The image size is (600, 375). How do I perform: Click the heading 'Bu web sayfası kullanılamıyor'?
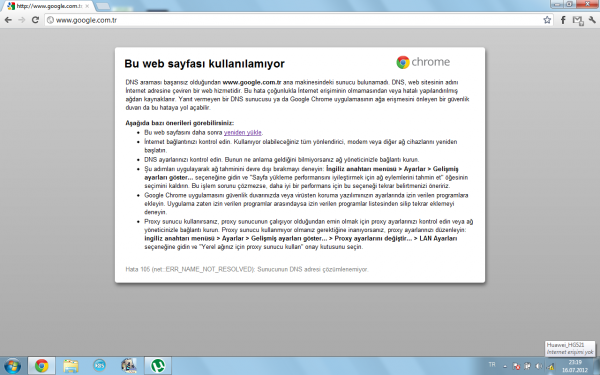(204, 64)
